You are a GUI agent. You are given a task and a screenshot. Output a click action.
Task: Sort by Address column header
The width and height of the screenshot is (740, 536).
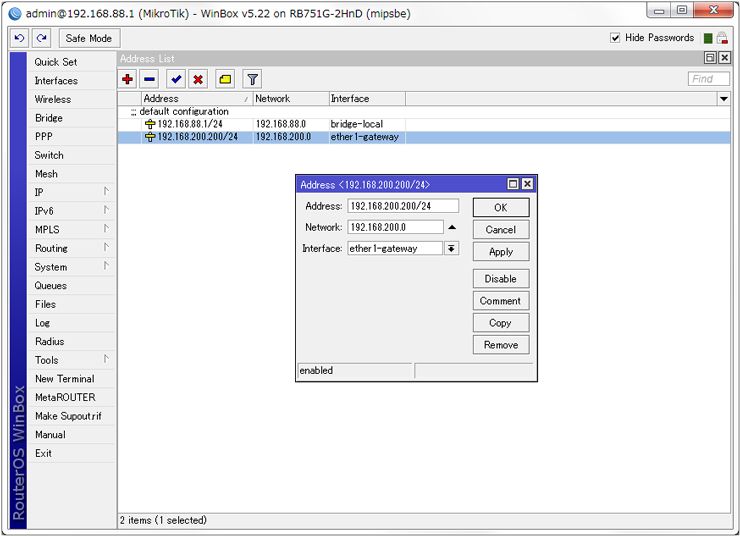pos(197,99)
